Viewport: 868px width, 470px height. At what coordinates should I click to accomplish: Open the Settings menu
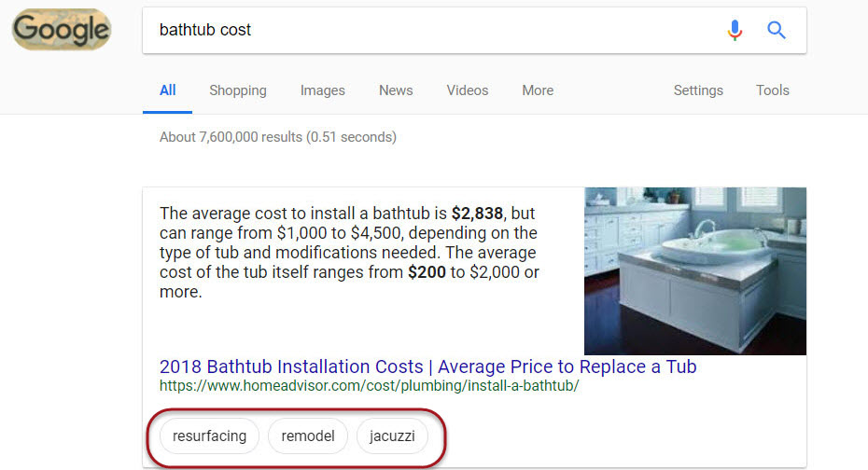click(698, 90)
